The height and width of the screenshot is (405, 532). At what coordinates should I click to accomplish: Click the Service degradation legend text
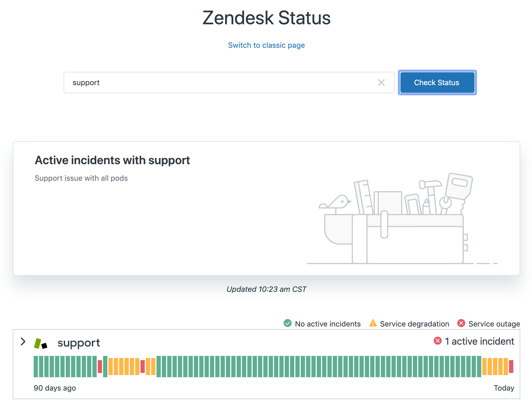[x=414, y=324]
